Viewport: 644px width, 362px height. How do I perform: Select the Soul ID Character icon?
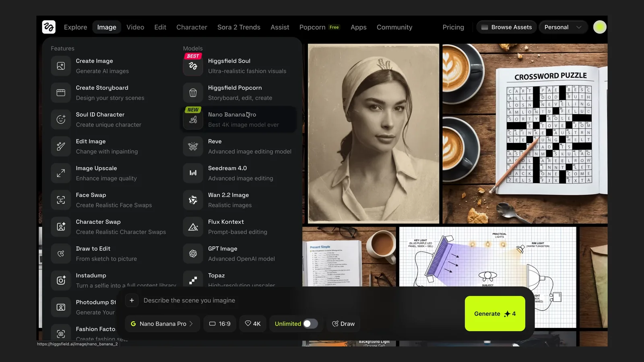tap(61, 119)
